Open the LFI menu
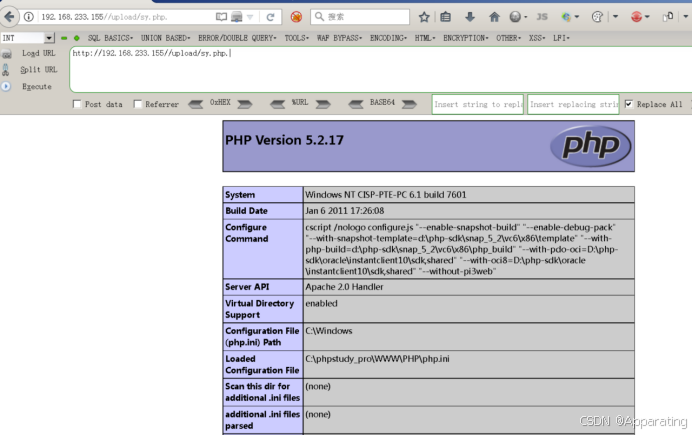The width and height of the screenshot is (692, 435). [x=561, y=38]
